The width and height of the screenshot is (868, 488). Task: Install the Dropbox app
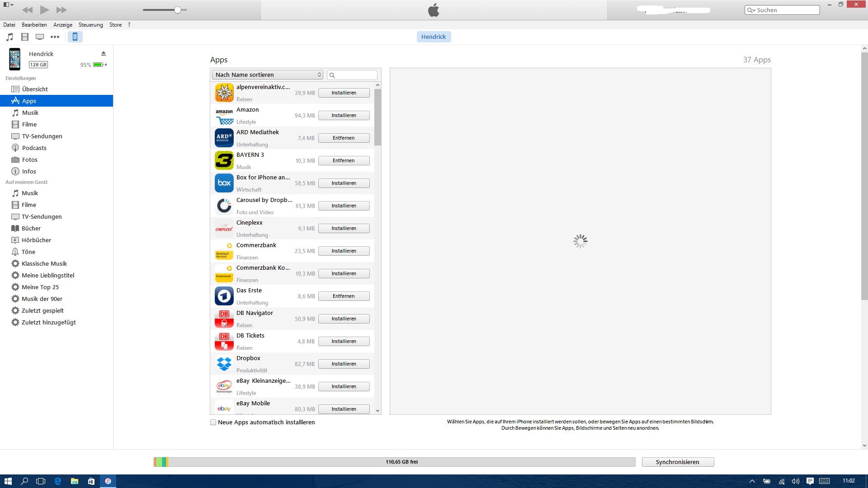(x=344, y=364)
